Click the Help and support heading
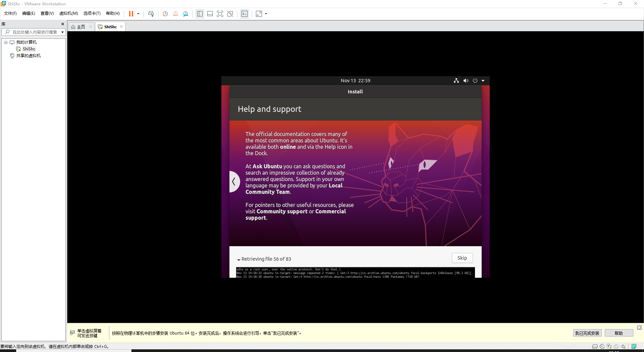 click(x=270, y=109)
